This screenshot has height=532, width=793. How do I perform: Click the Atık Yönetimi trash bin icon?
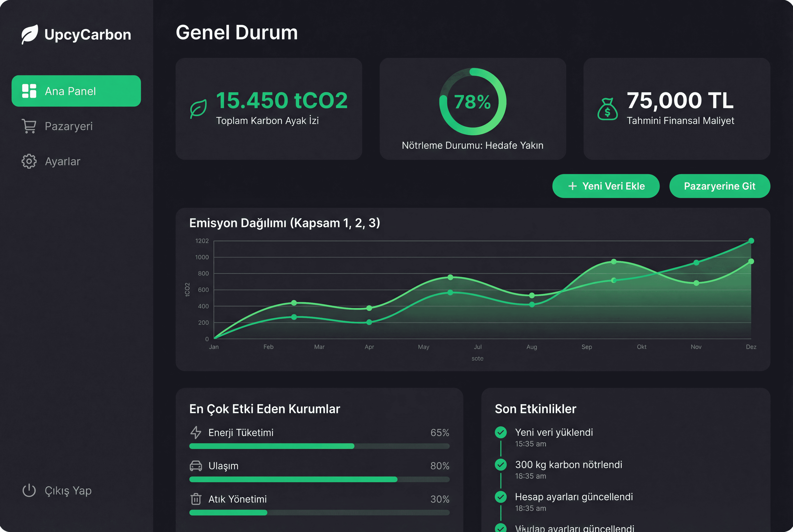pyautogui.click(x=196, y=499)
